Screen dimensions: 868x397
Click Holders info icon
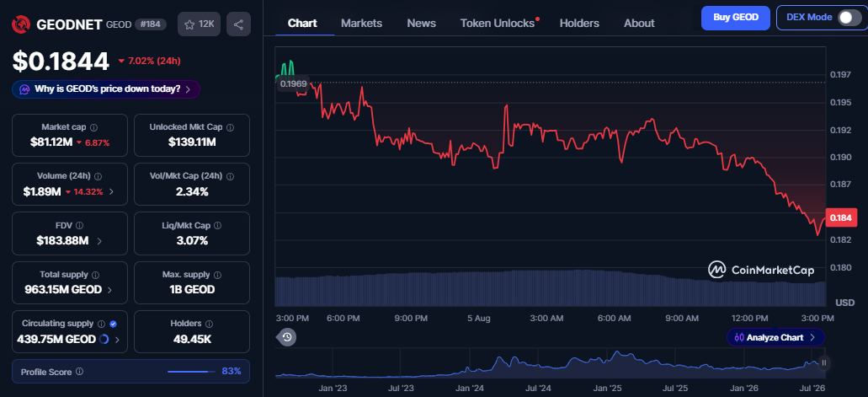point(210,324)
